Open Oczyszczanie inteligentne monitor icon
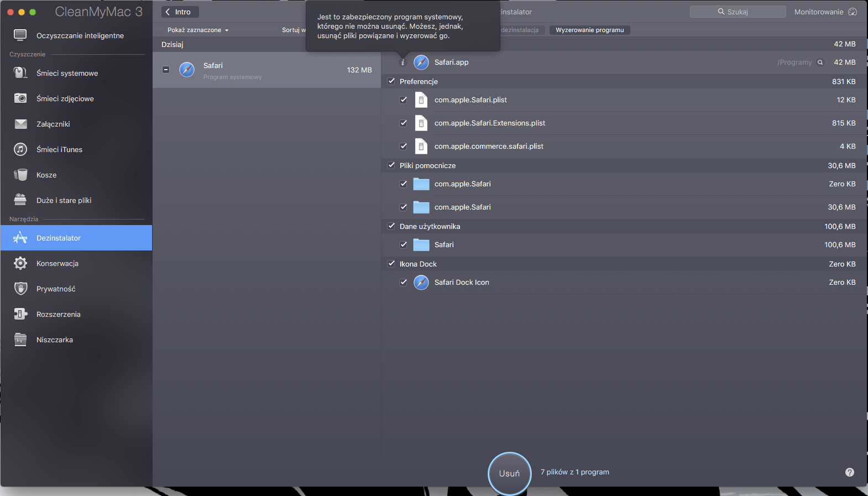Image resolution: width=868 pixels, height=496 pixels. (x=20, y=35)
